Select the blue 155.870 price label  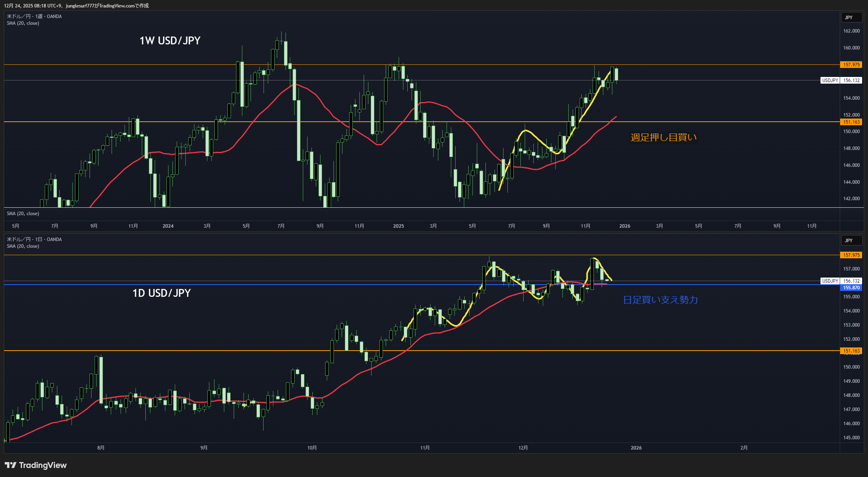[x=851, y=288]
